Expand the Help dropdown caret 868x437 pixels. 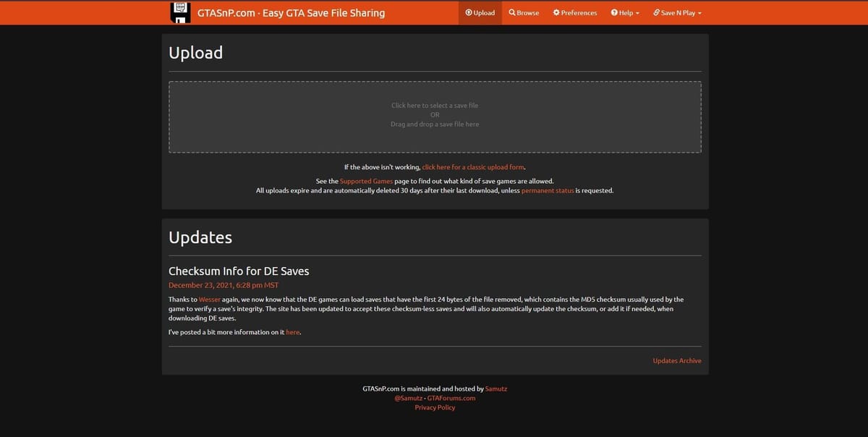click(x=637, y=13)
